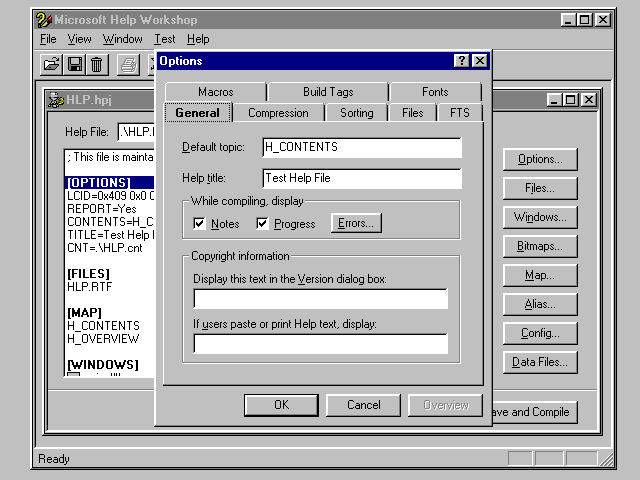Switch to the Compression tab
This screenshot has height=480, width=640.
[x=278, y=113]
